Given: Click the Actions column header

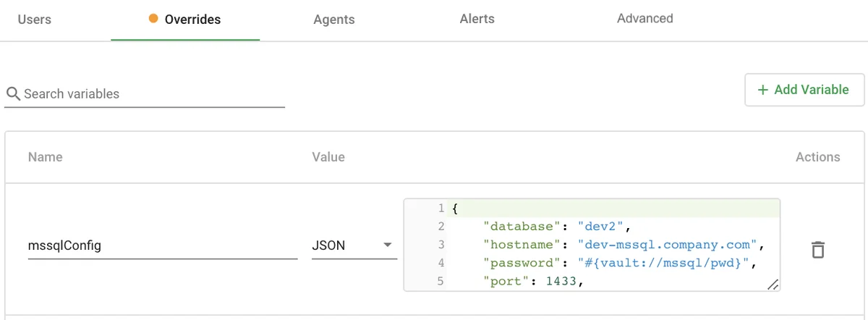Looking at the screenshot, I should tap(817, 157).
